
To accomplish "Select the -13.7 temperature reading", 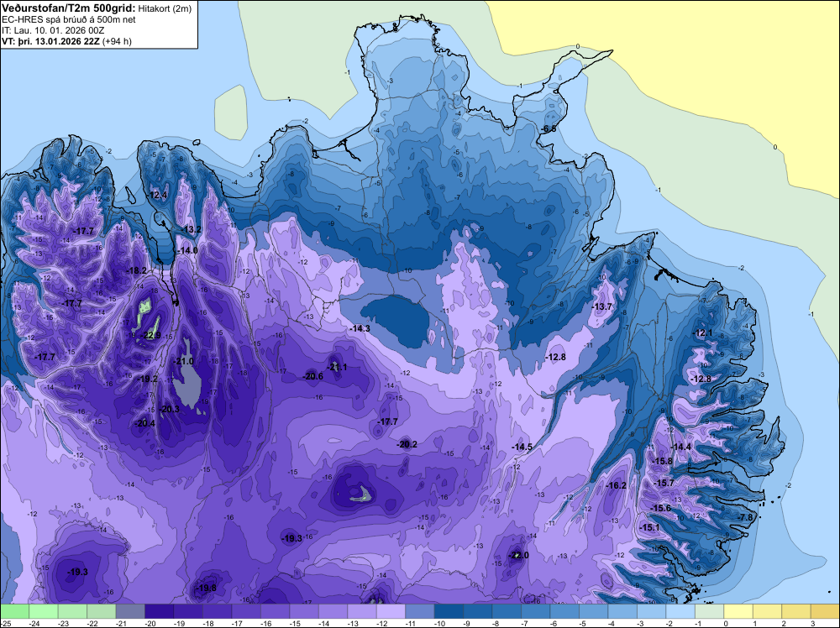I will click(x=602, y=306).
